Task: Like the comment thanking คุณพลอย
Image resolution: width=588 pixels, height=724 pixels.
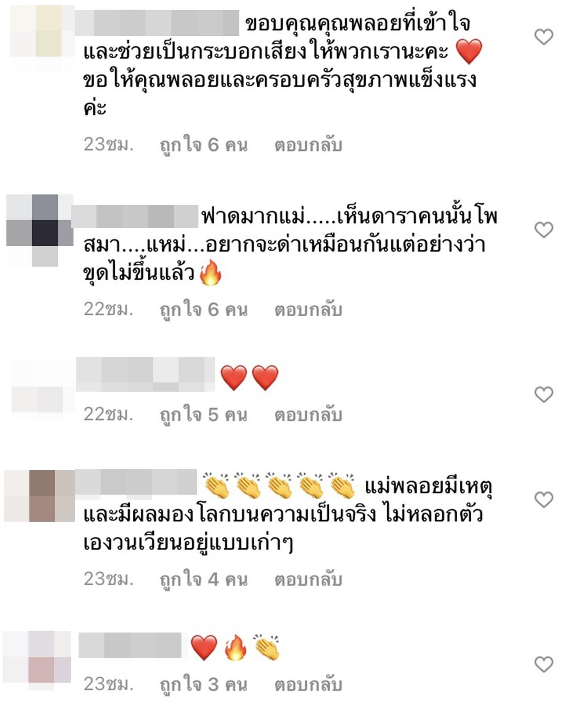Action: coord(544,37)
